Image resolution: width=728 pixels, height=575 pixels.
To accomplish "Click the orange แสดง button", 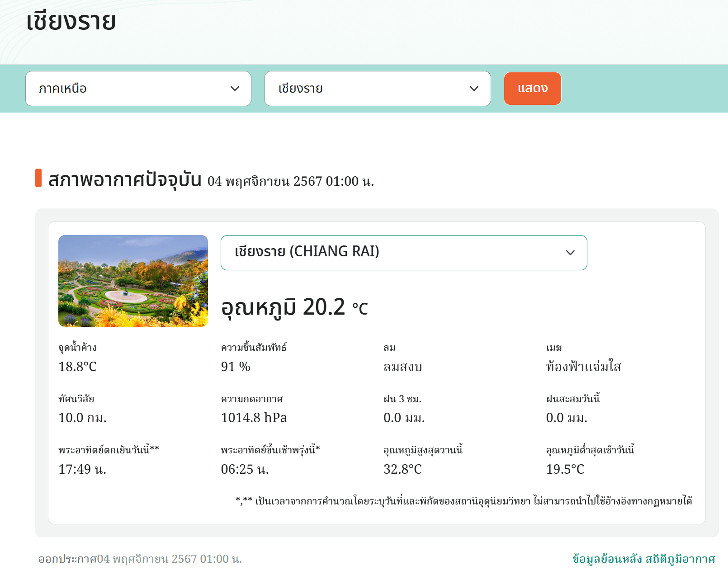I will [533, 89].
